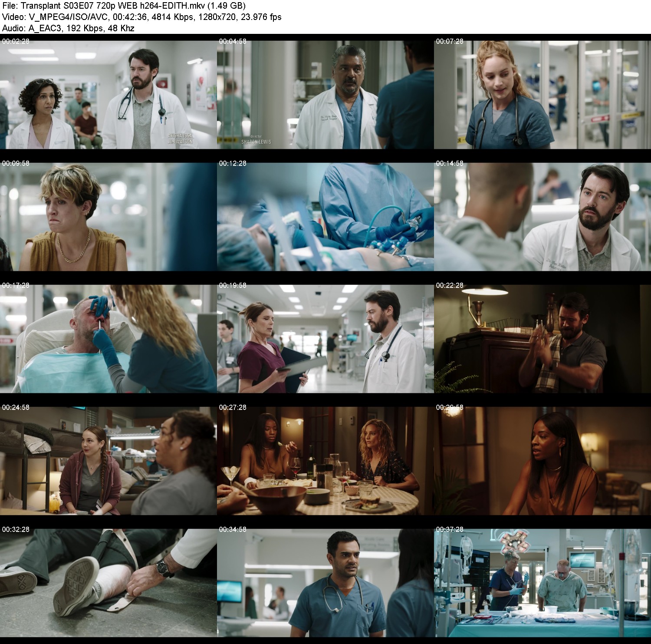Click the 00:22:28 timestamp label
The image size is (651, 644).
[450, 285]
